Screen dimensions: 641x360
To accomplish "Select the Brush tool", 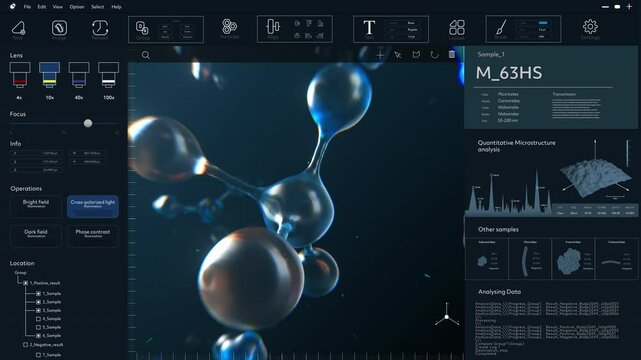I will [501, 27].
